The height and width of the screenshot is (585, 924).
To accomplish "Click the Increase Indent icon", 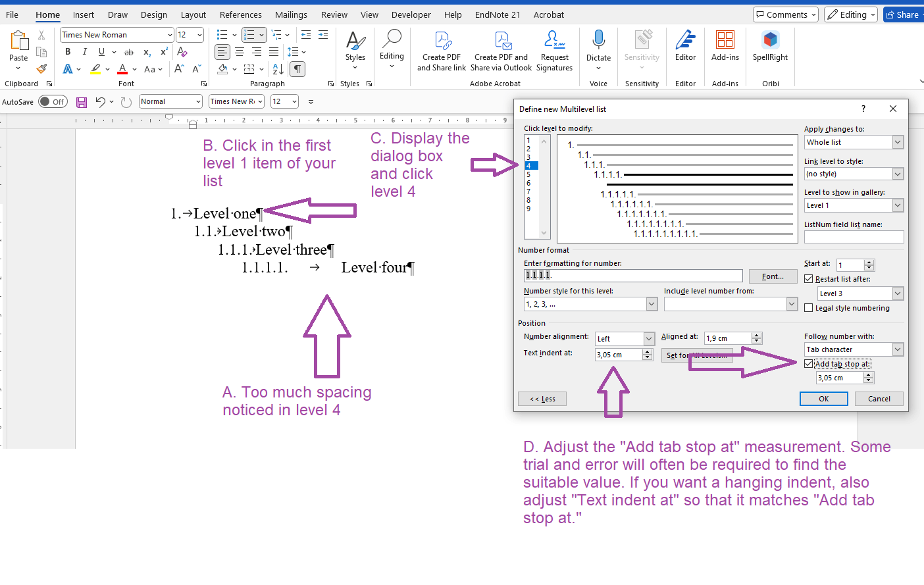I will (x=323, y=35).
